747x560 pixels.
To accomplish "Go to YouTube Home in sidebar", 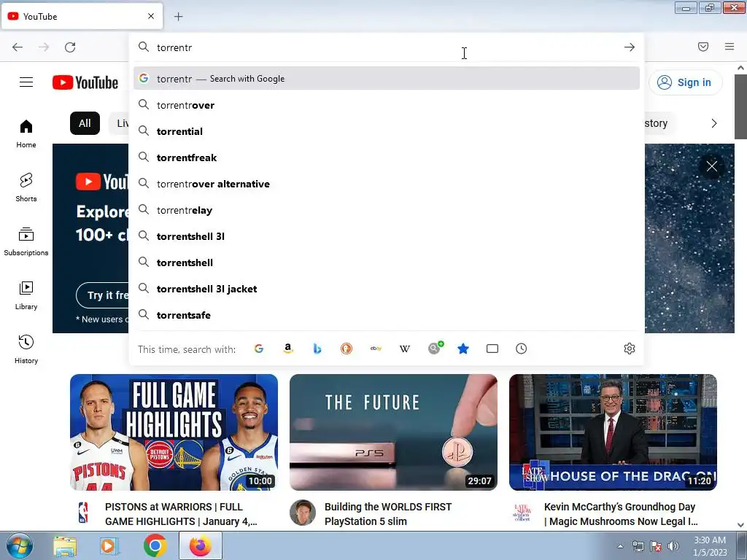I will coord(26,134).
